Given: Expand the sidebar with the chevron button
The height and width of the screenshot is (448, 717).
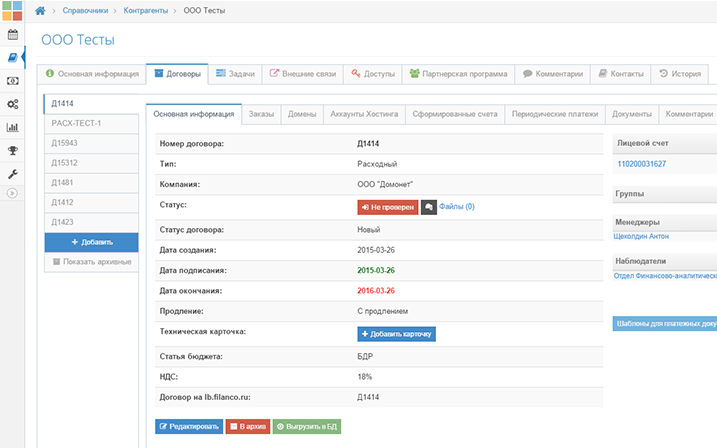Looking at the screenshot, I should 12,193.
